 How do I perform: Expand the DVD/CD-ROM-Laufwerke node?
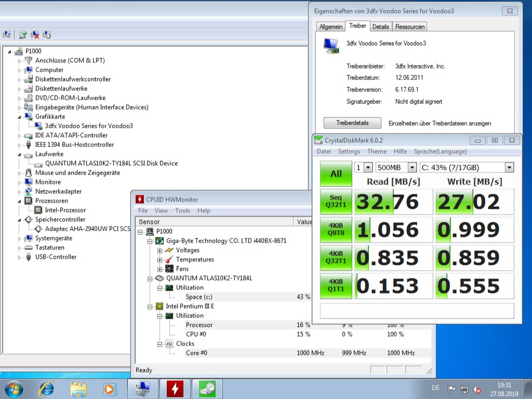19,98
